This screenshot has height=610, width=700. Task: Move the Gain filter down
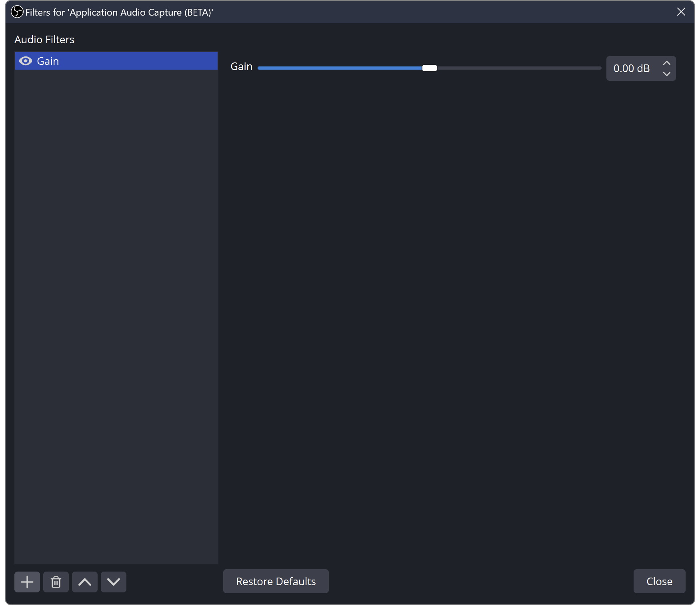point(114,582)
